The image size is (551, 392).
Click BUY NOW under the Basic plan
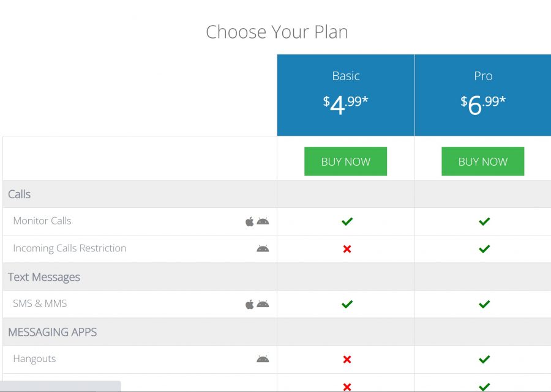coord(346,161)
